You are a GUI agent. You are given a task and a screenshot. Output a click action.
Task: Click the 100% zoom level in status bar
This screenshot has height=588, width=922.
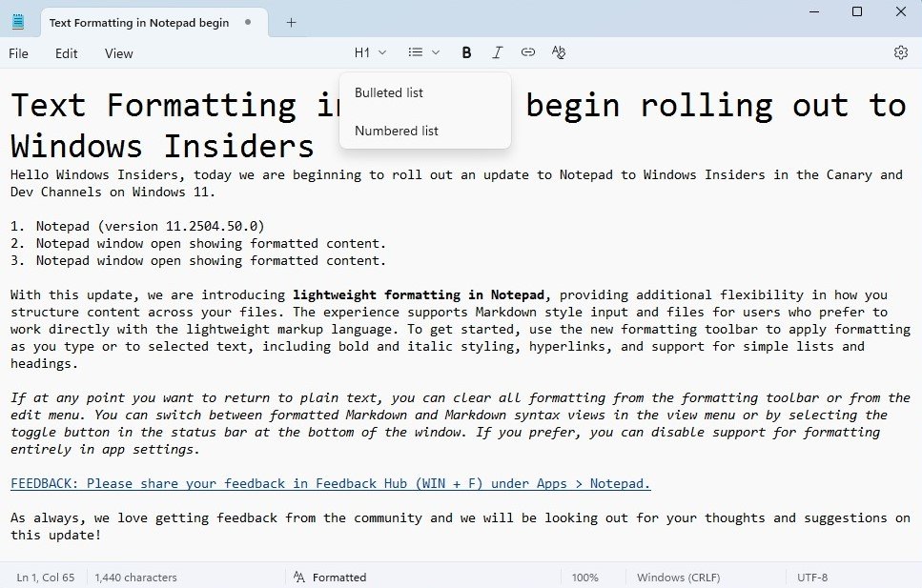(585, 578)
